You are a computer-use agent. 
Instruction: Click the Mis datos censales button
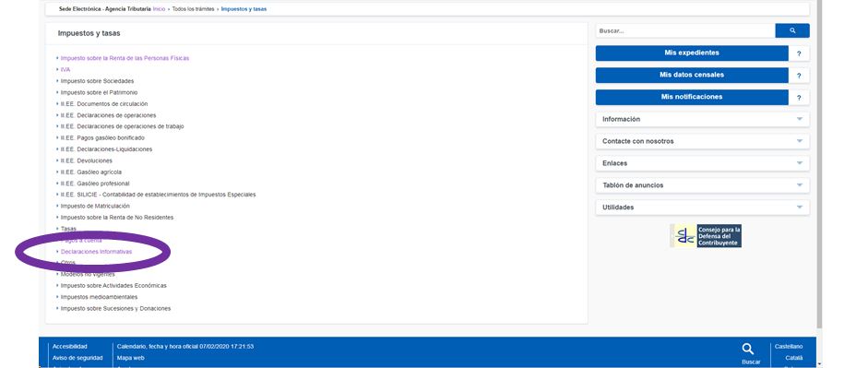pyautogui.click(x=692, y=76)
